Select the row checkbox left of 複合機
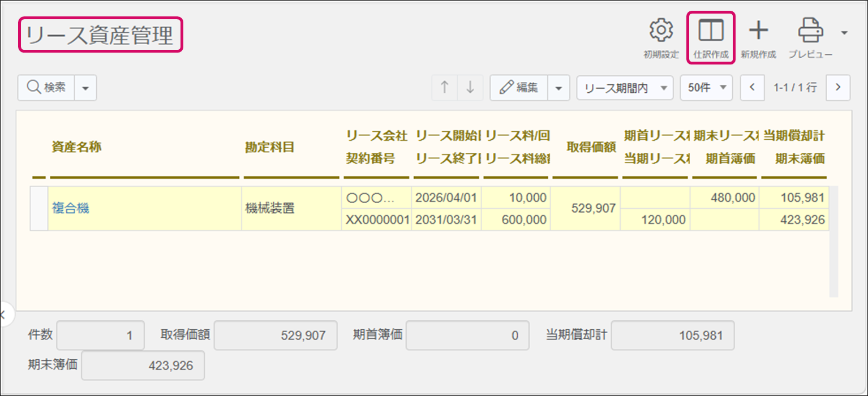Viewport: 868px width, 396px height. pyautogui.click(x=38, y=208)
